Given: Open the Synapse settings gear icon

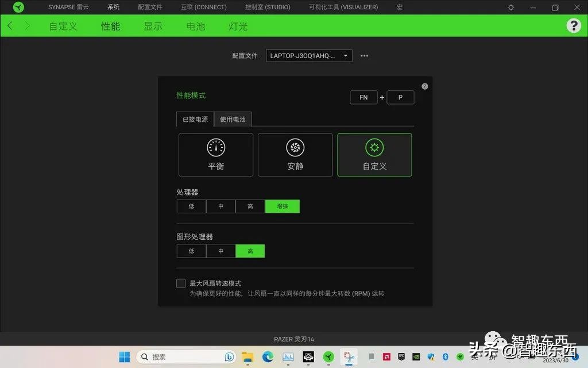Looking at the screenshot, I should click(x=510, y=7).
